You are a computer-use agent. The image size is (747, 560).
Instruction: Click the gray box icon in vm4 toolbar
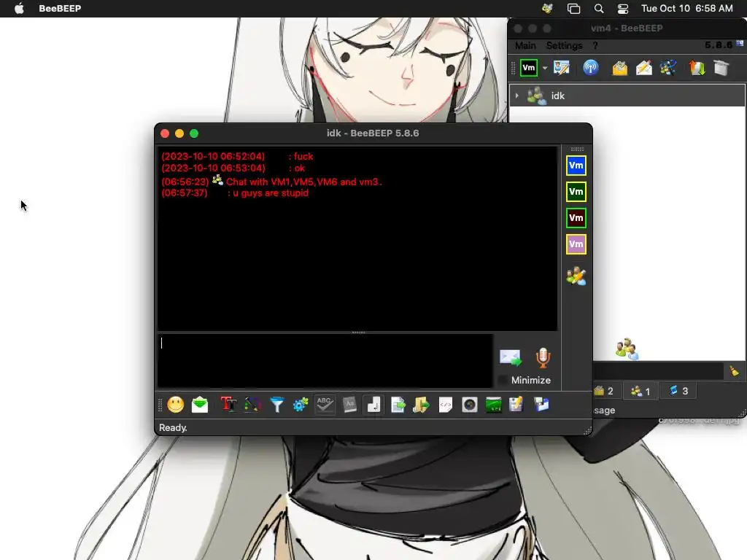721,68
